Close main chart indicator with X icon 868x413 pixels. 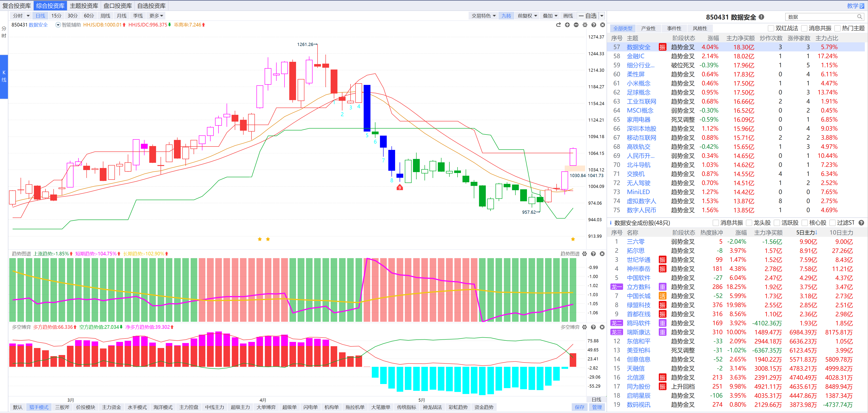602,25
